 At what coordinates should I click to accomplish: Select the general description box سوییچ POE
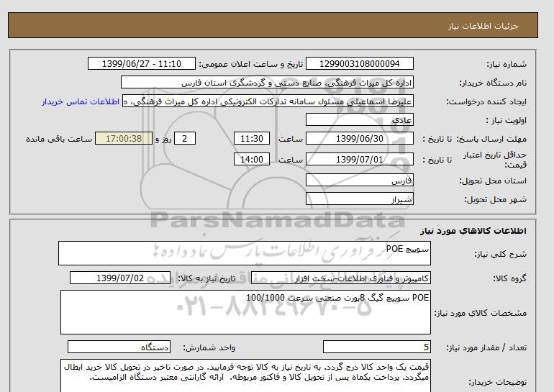245,253
